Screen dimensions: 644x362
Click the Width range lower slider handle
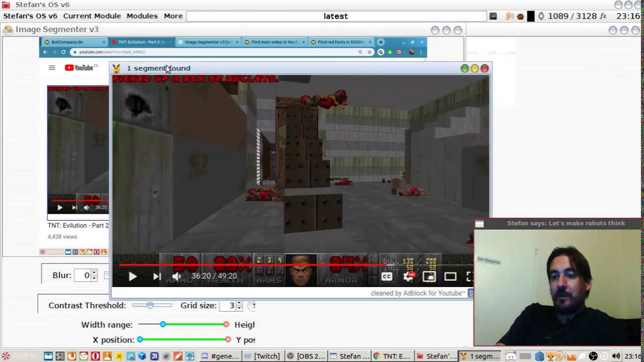163,325
